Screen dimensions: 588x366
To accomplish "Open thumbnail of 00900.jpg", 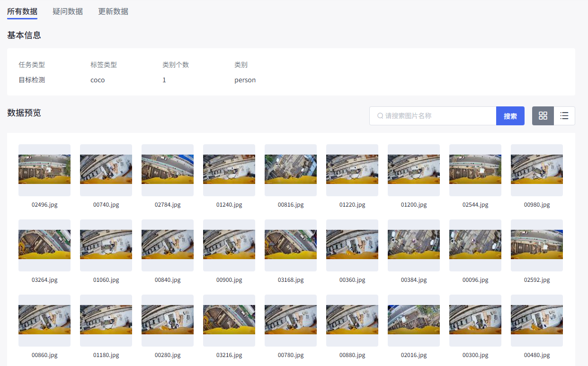I will (x=229, y=245).
